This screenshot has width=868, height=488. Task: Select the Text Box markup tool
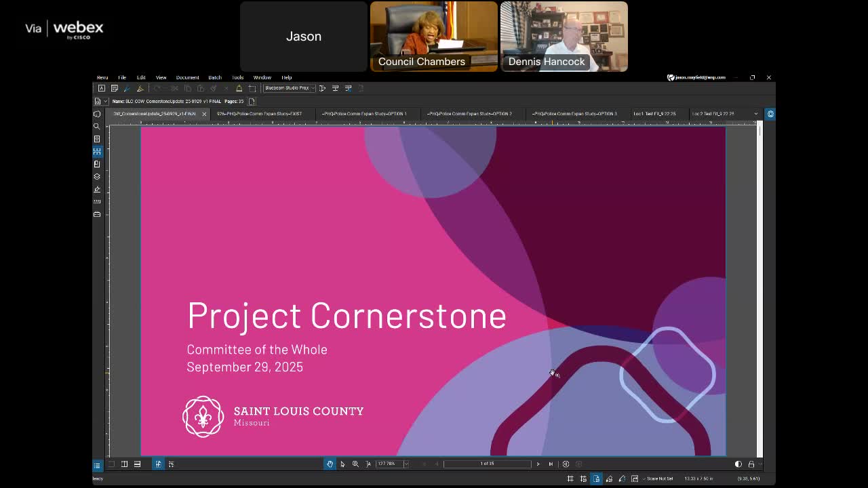[102, 88]
